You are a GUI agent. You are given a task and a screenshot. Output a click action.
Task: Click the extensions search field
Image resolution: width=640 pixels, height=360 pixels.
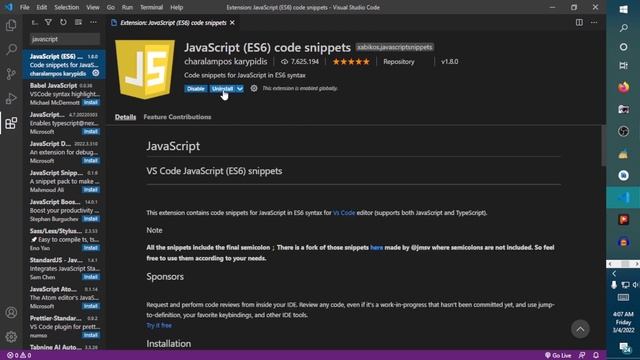(64, 39)
